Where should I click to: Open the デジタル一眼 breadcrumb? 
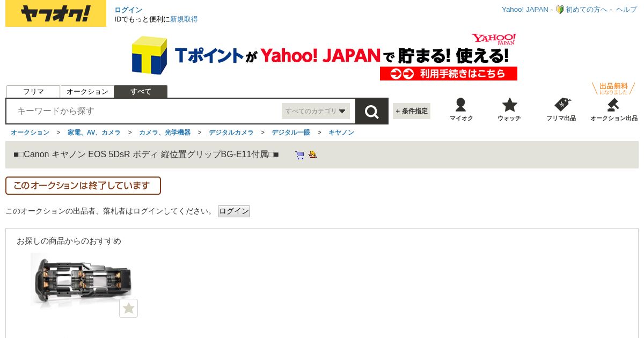pos(291,133)
